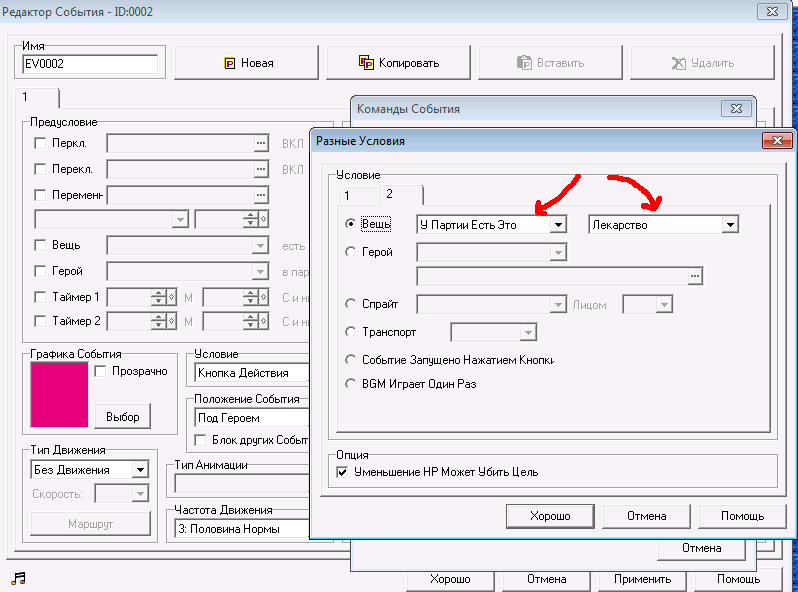Select condition tab 2 in Разные Условия
798x592 pixels.
point(401,194)
